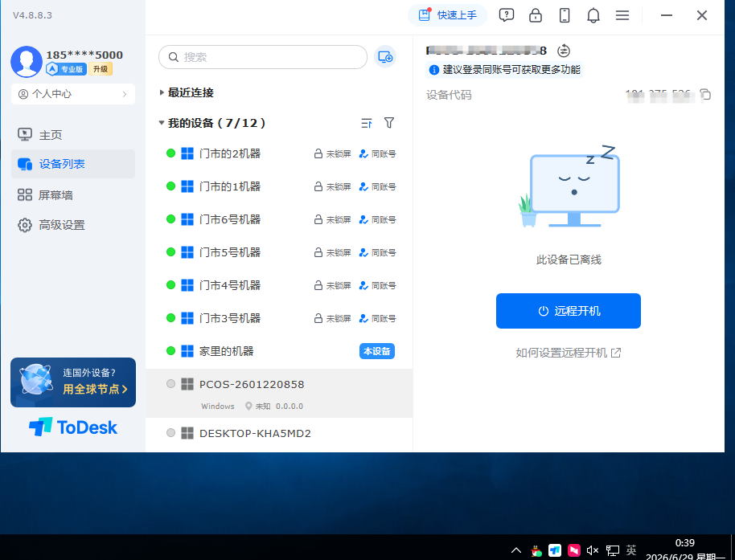Click the 专业版 badge
This screenshot has width=735, height=560.
click(x=66, y=69)
